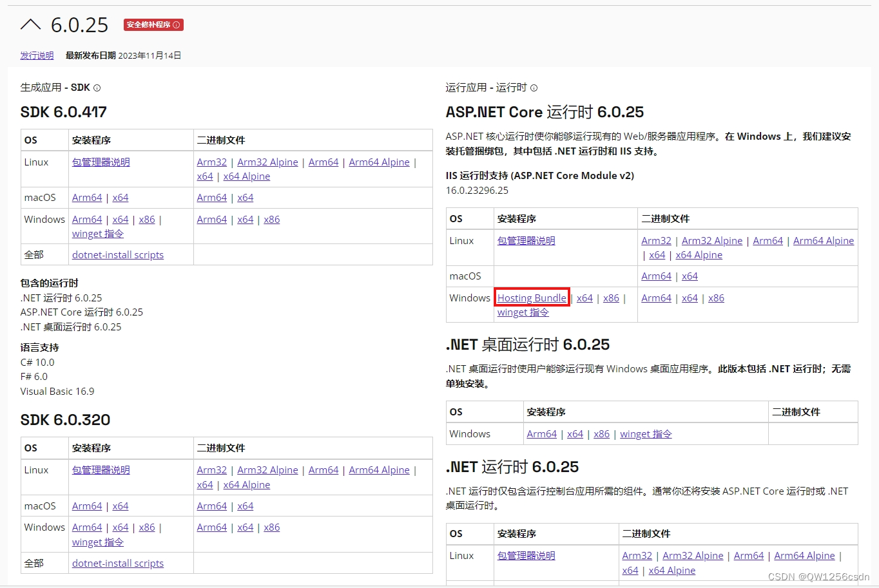Download SDK 6.0.320 Linux Arm64 binary
The image size is (879, 588).
coord(324,470)
